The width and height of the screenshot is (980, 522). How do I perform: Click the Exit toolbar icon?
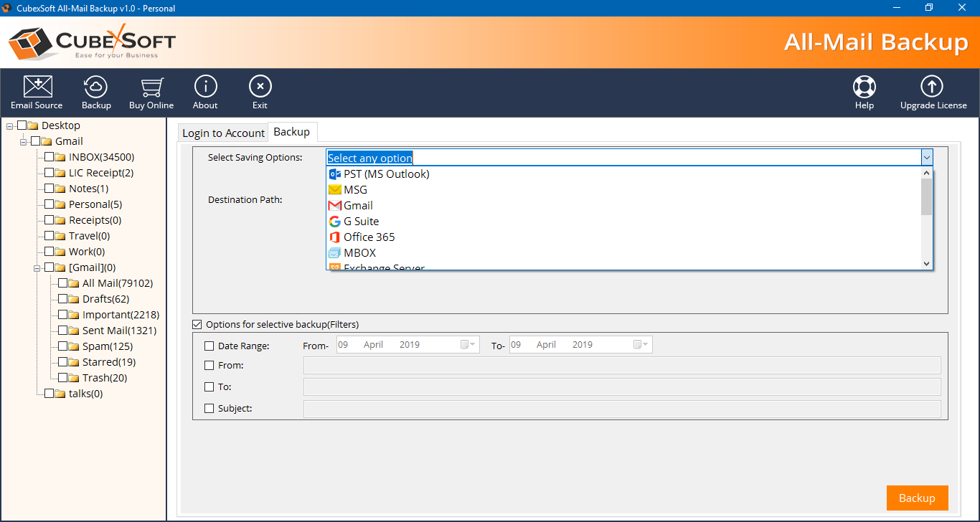[x=260, y=87]
